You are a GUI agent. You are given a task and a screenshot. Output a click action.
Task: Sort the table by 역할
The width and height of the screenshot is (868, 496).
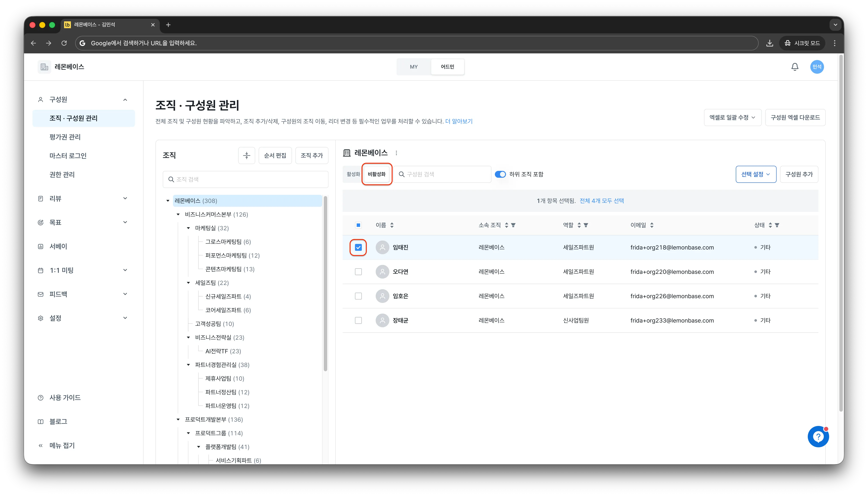click(579, 225)
